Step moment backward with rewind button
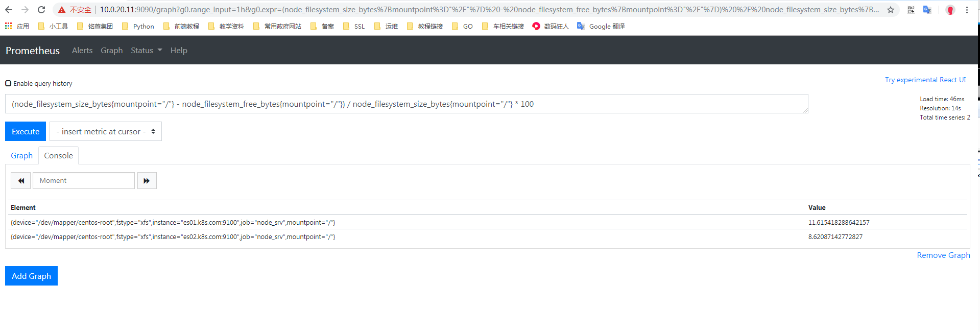Image resolution: width=980 pixels, height=332 pixels. pyautogui.click(x=21, y=181)
